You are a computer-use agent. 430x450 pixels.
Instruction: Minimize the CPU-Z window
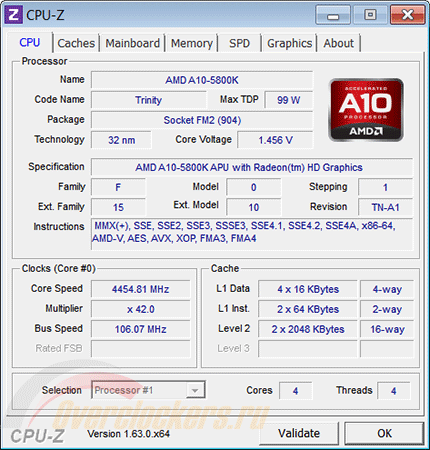pos(333,15)
